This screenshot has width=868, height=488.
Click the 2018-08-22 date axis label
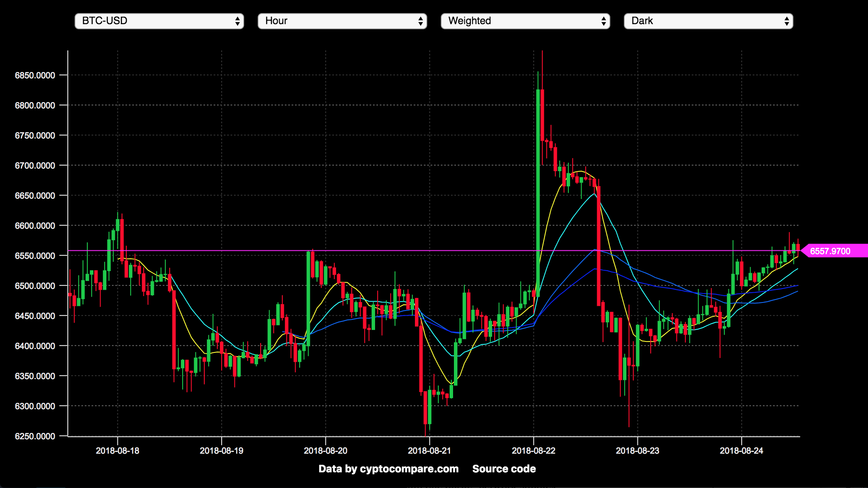pyautogui.click(x=533, y=451)
